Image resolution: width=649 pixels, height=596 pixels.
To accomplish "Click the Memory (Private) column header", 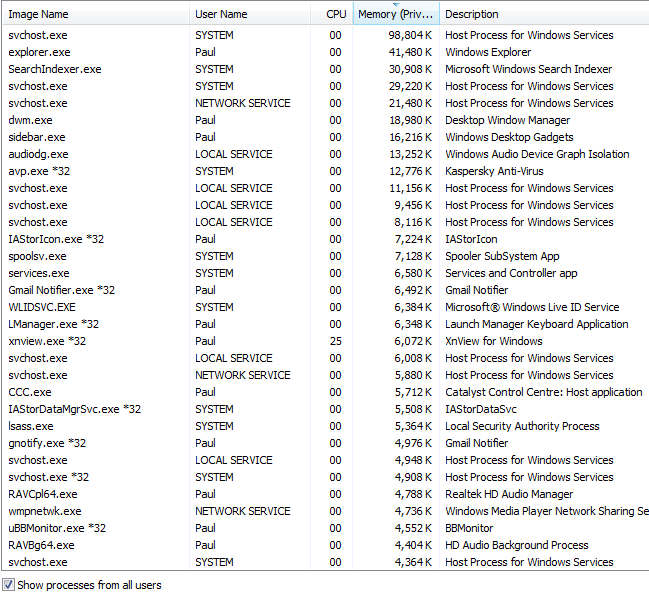I will tap(396, 14).
